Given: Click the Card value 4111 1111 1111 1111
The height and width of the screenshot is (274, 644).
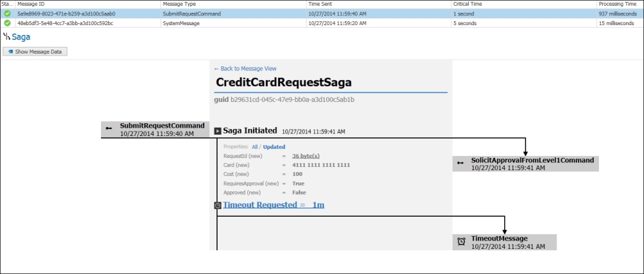Looking at the screenshot, I should point(321,165).
